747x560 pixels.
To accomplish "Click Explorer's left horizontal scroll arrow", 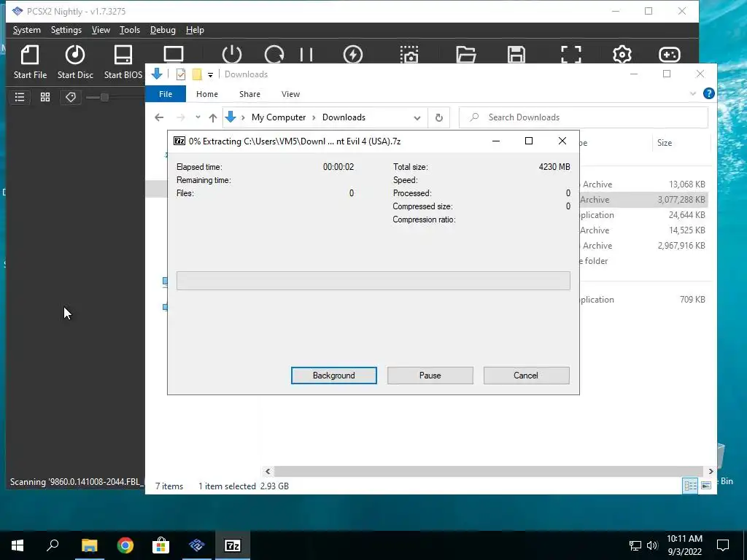I will pos(268,472).
